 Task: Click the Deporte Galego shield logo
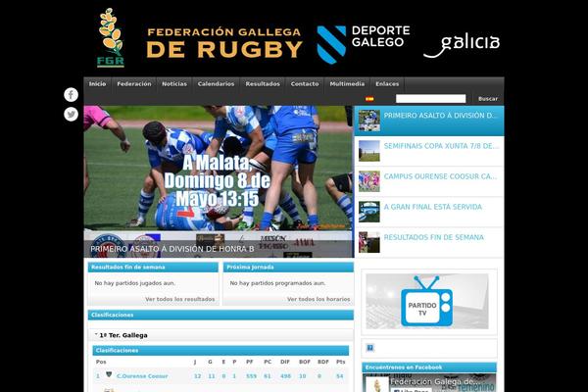coord(331,45)
